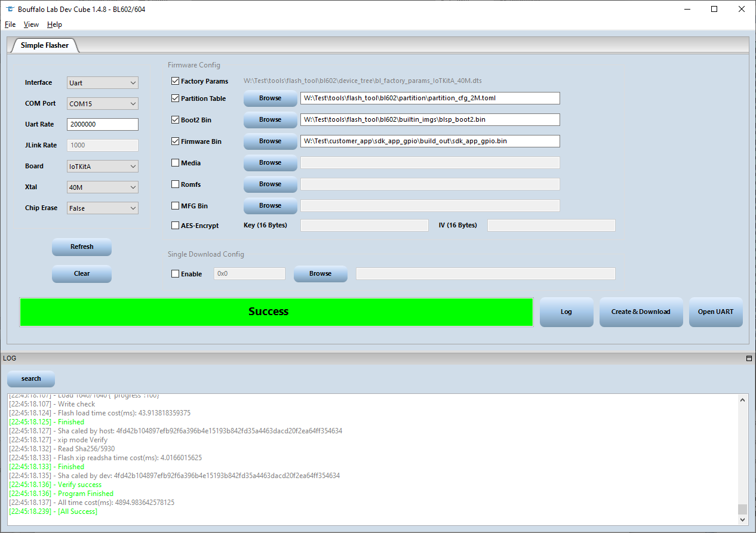
Task: Click the Single Download file path field
Action: coord(485,274)
